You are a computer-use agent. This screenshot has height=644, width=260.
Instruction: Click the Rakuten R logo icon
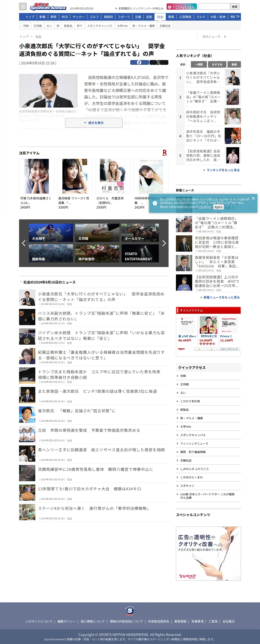[165, 153]
